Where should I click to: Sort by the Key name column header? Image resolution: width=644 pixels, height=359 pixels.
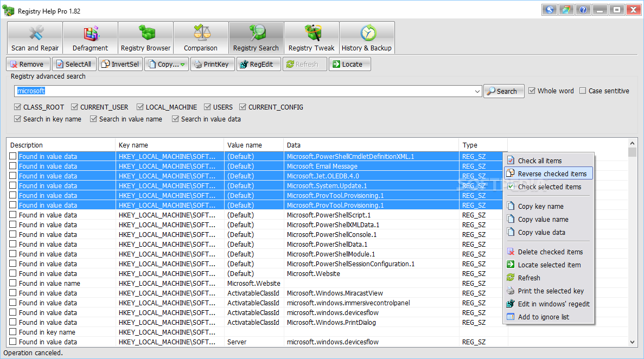[x=170, y=145]
